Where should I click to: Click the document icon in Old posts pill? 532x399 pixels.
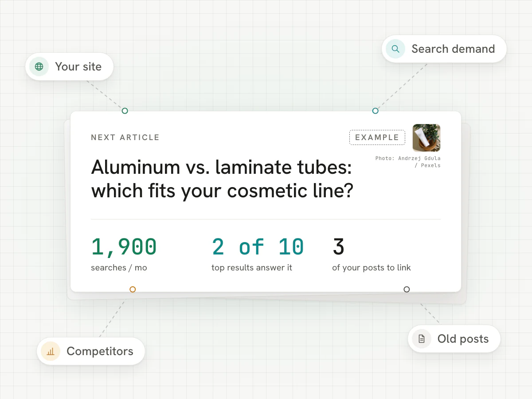[422, 339]
